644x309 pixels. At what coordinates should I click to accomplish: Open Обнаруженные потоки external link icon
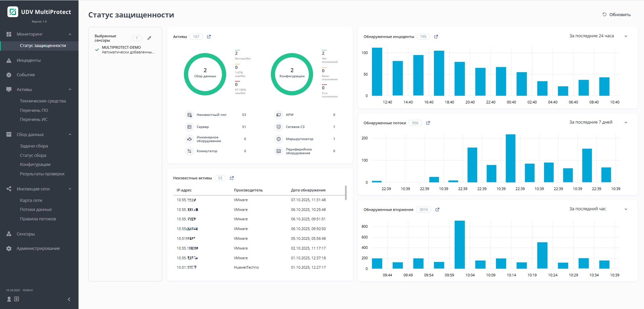pos(428,123)
